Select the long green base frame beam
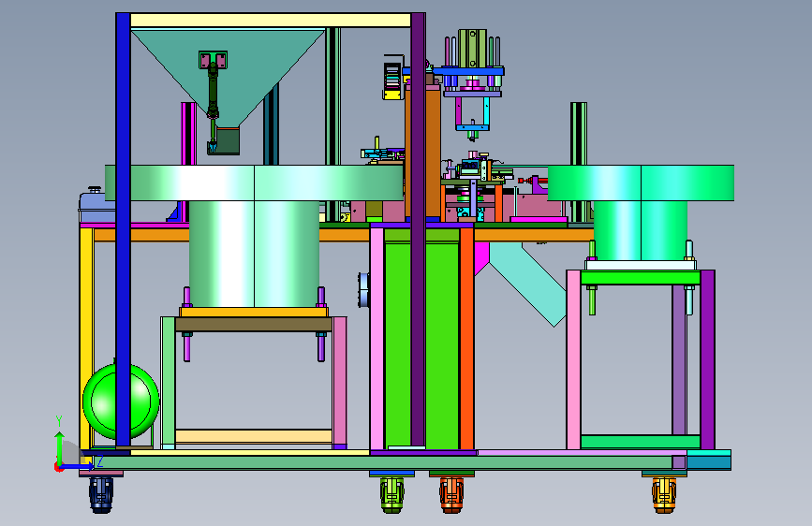Image resolution: width=812 pixels, height=526 pixels. click(x=383, y=463)
